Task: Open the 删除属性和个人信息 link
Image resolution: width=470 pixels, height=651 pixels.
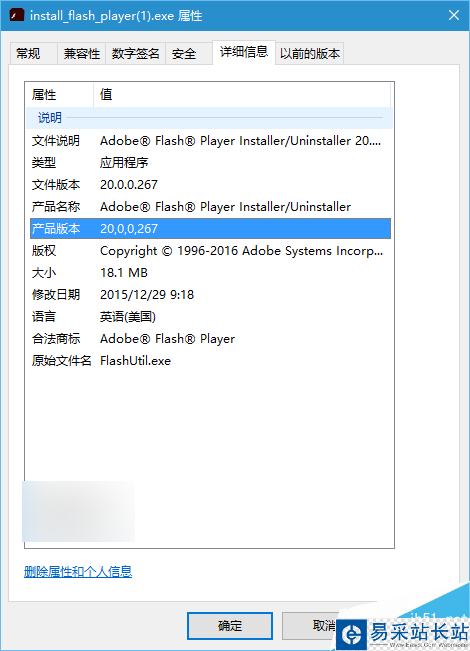Action: 78,572
